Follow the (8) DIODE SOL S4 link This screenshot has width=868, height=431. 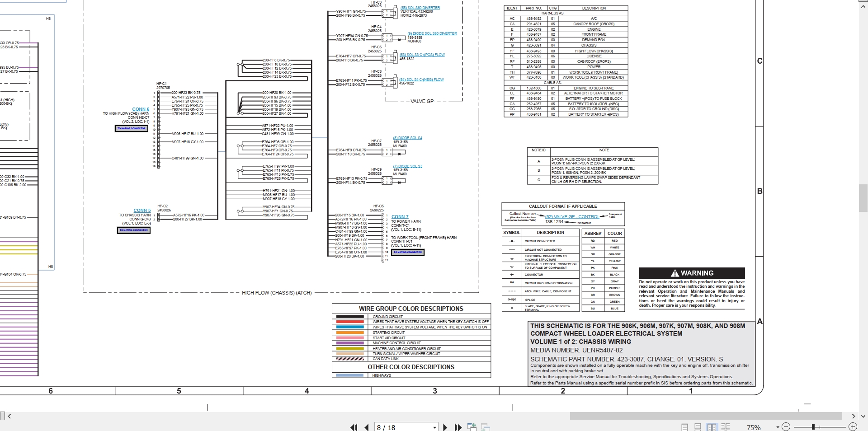click(x=407, y=138)
